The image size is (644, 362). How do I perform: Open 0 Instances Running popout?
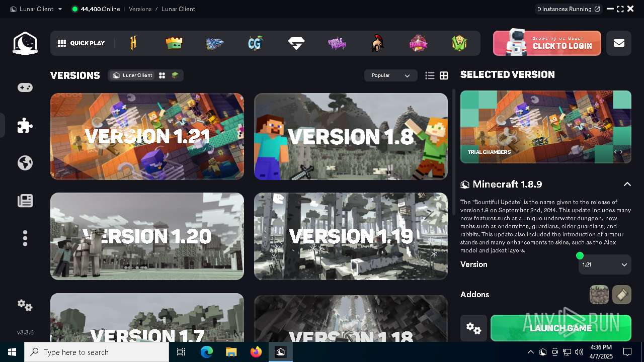568,9
